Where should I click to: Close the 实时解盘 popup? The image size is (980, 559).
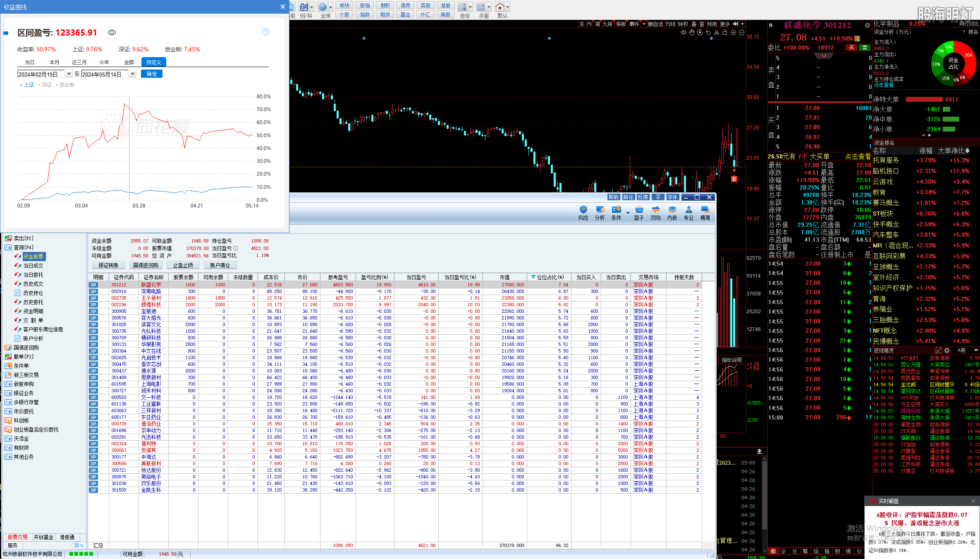coord(973,501)
